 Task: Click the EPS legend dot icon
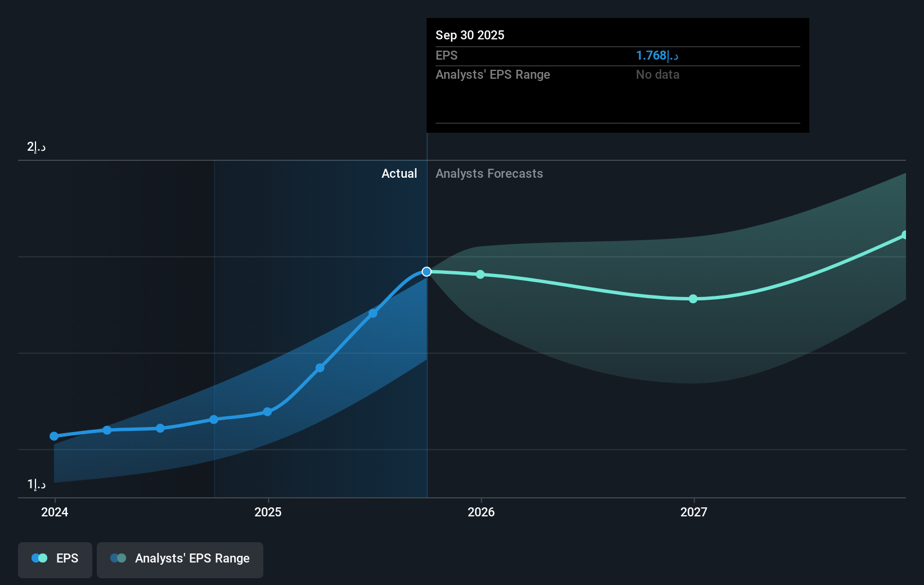point(38,558)
